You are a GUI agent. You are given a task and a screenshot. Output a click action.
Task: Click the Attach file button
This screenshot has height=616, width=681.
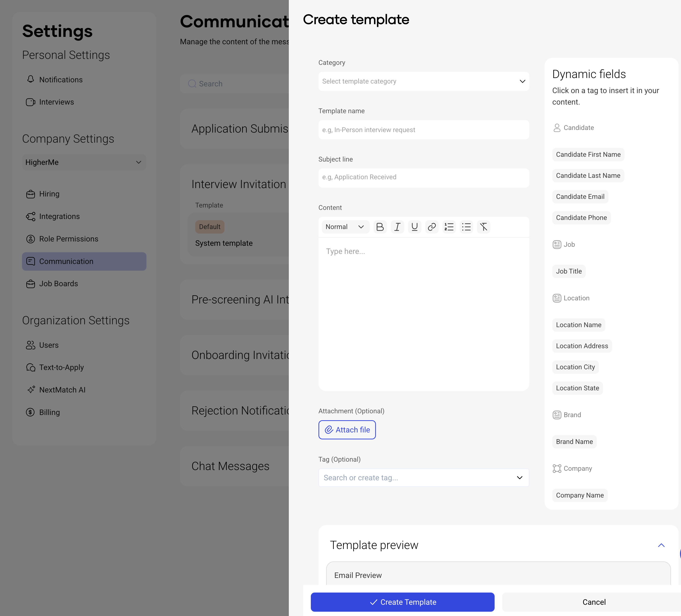click(347, 430)
